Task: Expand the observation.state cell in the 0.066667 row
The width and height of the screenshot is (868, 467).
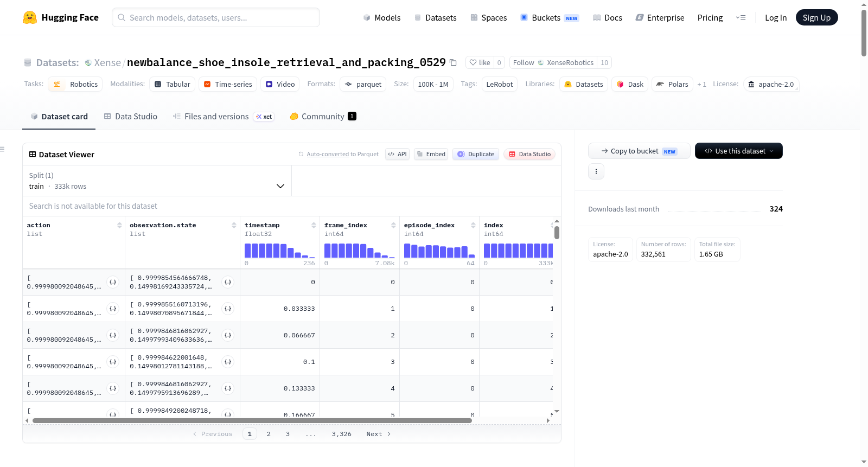Action: [228, 335]
